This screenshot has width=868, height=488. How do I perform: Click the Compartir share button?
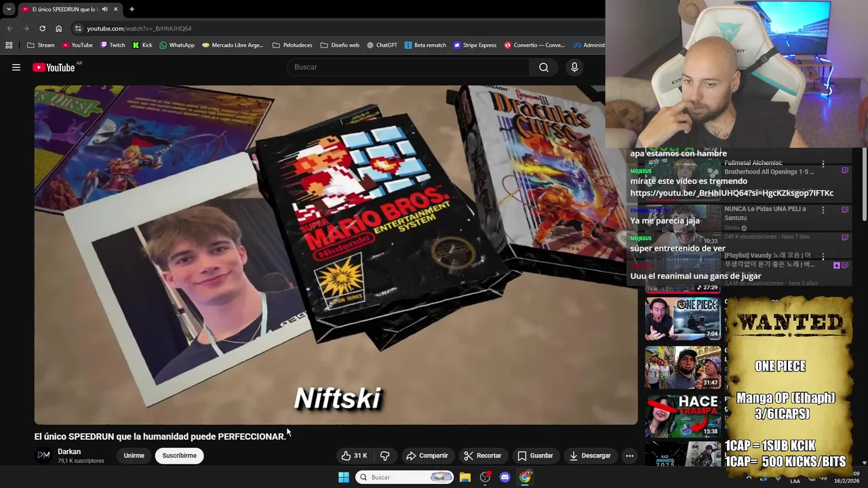[x=427, y=455]
